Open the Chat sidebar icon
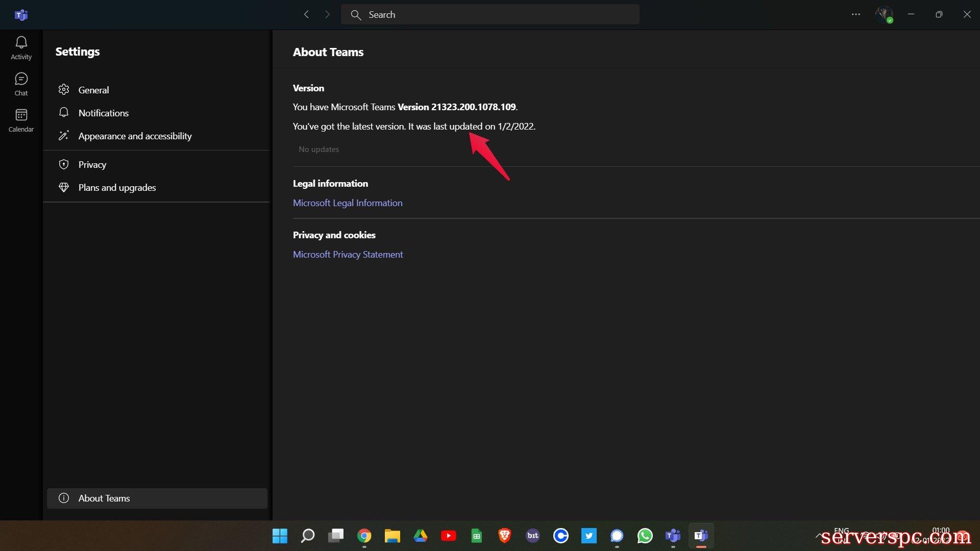 coord(21,84)
